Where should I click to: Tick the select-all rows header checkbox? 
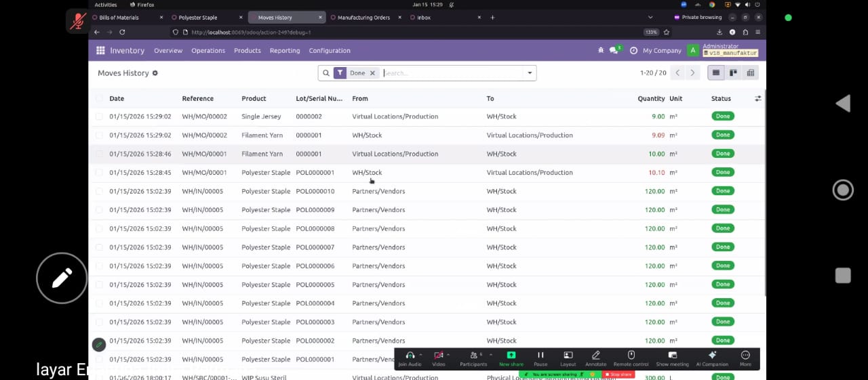coord(100,99)
